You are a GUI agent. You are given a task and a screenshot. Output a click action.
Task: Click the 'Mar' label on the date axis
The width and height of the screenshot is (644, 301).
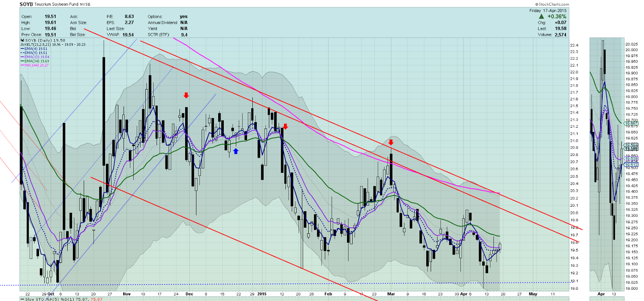pyautogui.click(x=391, y=294)
